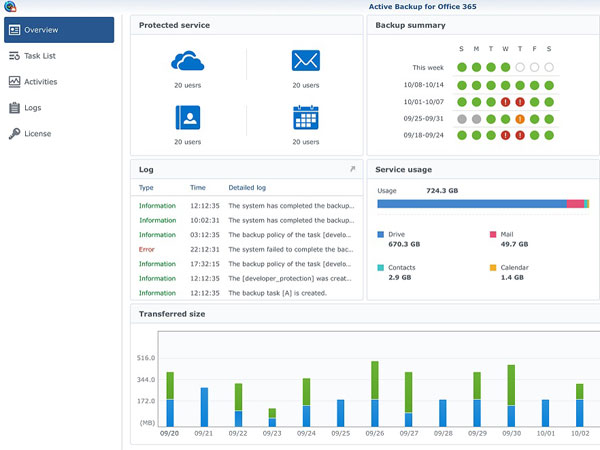The image size is (600, 450).
Task: Click the pink Mail portion of usage bar
Action: [576, 204]
